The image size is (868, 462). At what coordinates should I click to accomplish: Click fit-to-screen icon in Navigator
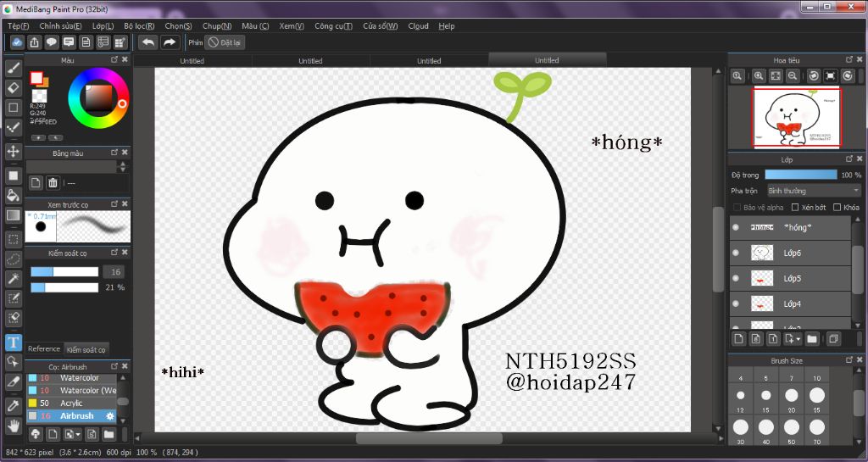click(x=776, y=75)
